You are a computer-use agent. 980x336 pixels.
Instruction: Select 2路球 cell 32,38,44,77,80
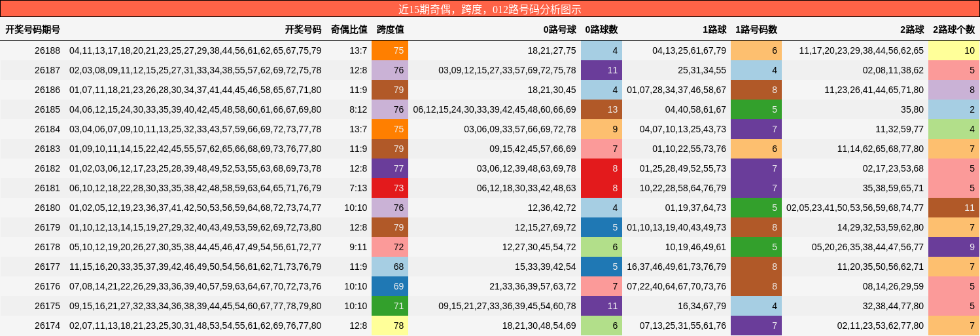point(893,306)
